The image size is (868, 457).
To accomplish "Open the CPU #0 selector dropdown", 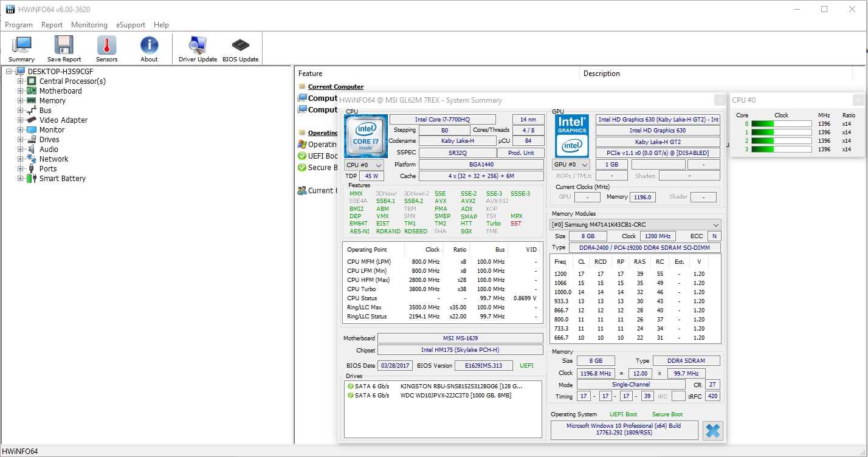I will [364, 165].
